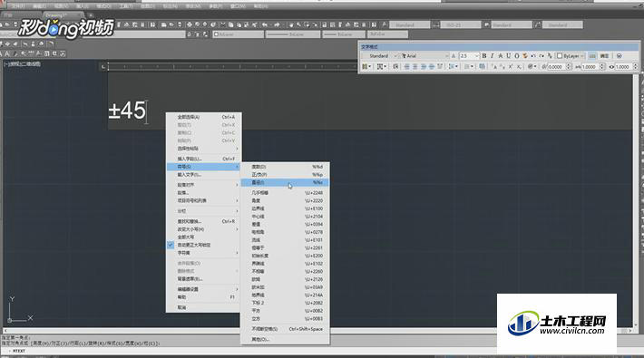Image resolution: width=644 pixels, height=358 pixels.
Task: Open 查找和替换 Ctrl+R menu entry
Action: 204,221
